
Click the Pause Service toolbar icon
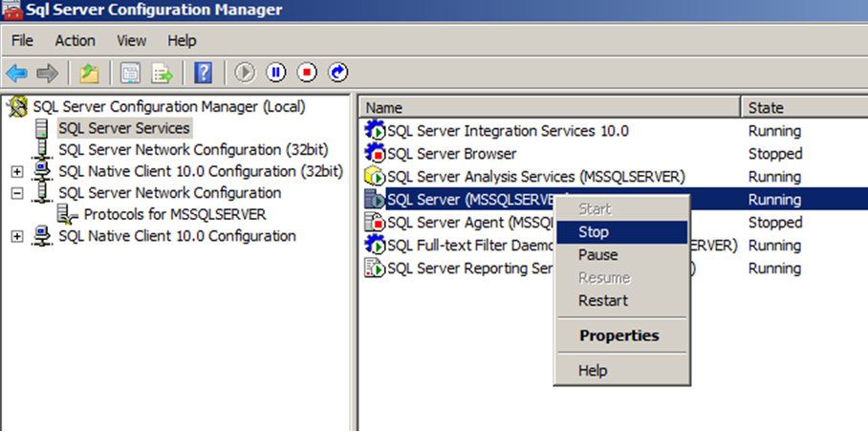[276, 73]
